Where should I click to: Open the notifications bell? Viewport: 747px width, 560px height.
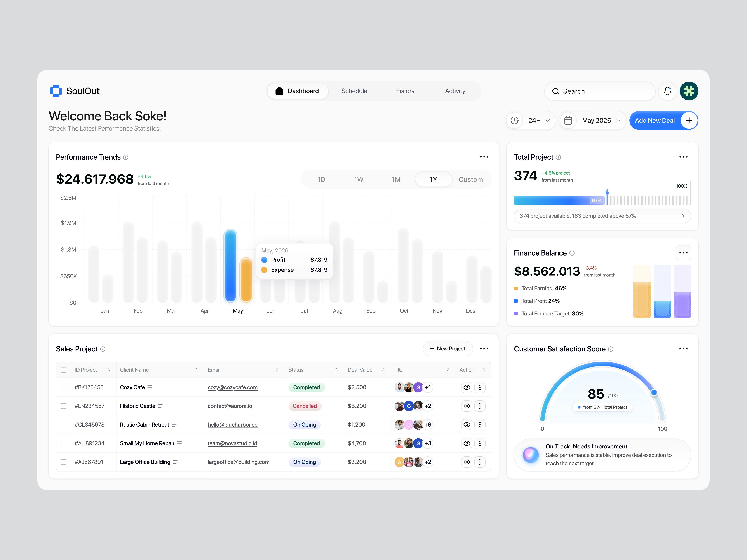667,91
